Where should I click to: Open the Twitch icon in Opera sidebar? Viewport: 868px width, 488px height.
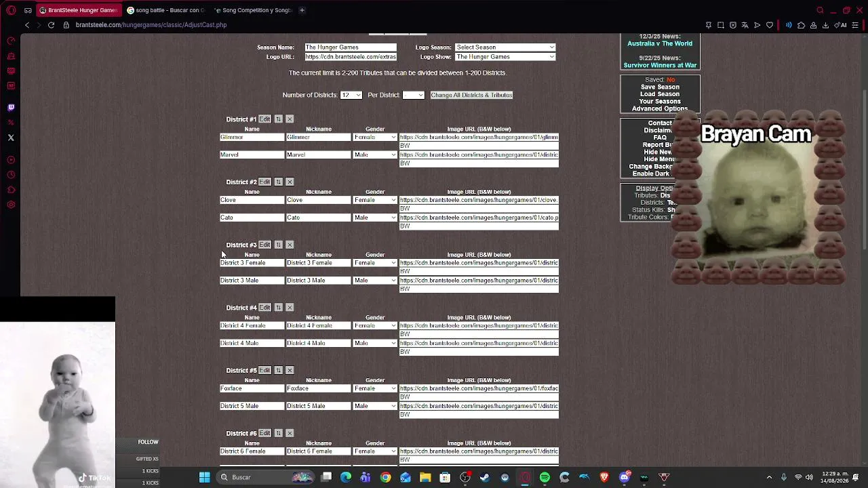[x=11, y=107]
